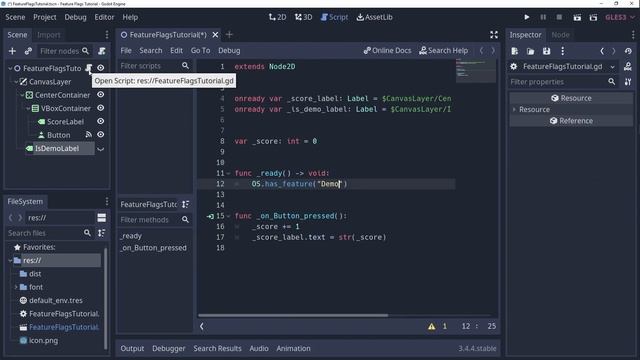This screenshot has width=640, height=360.
Task: Toggle sort methods alphabetically icon
Action: pyautogui.click(x=185, y=204)
